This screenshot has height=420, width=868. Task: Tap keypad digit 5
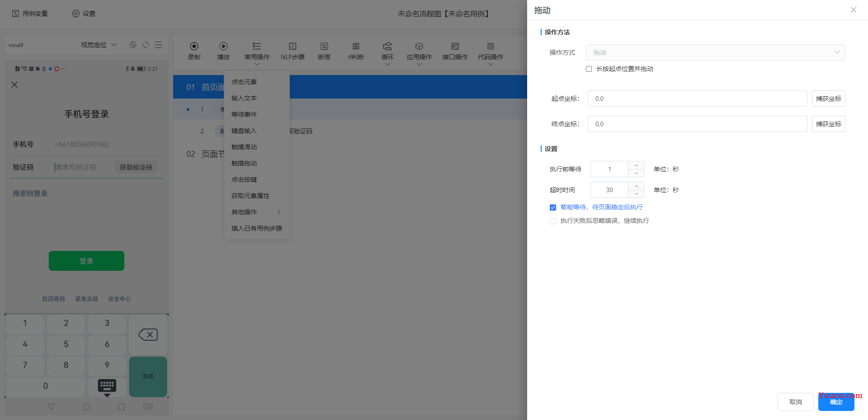point(66,344)
